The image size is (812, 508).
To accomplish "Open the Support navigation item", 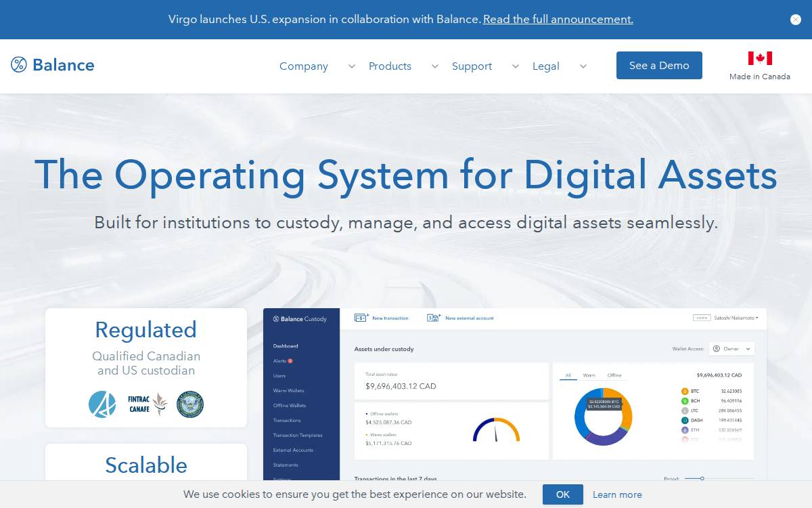I will (472, 66).
